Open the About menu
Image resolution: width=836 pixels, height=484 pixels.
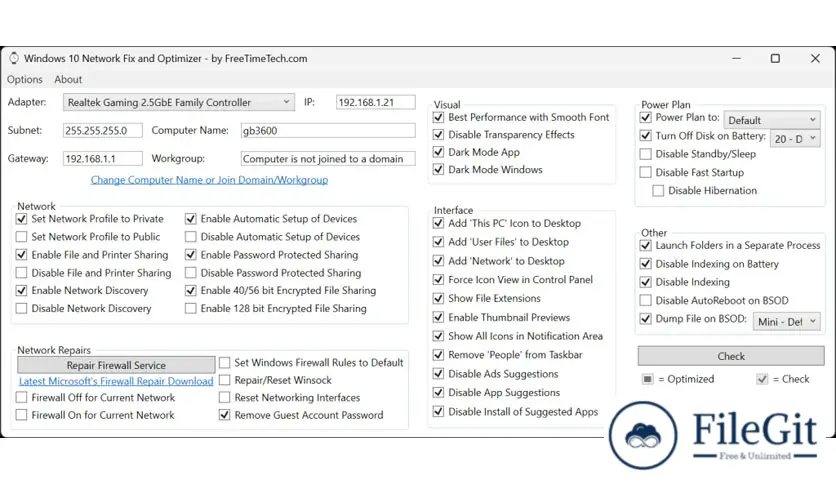pyautogui.click(x=68, y=79)
